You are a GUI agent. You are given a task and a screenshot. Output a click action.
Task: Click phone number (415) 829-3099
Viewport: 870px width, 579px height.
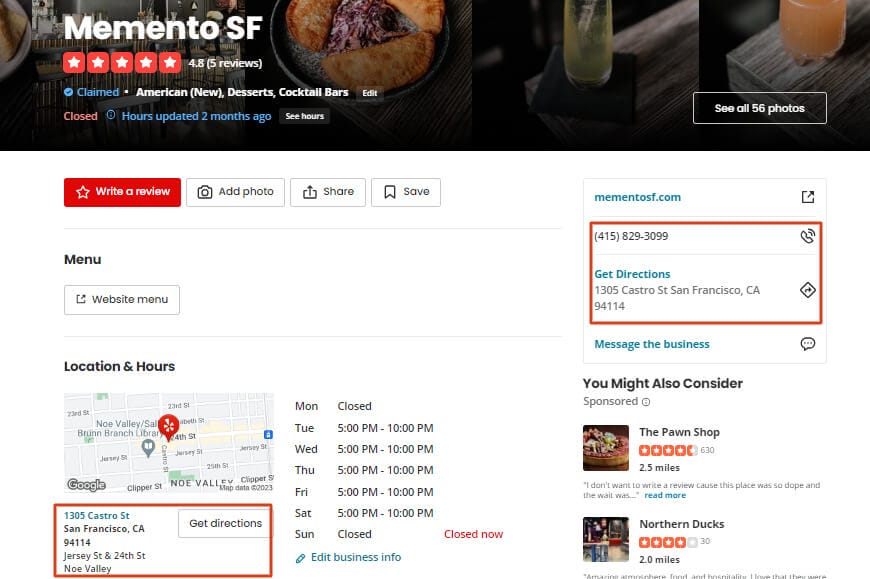point(631,236)
